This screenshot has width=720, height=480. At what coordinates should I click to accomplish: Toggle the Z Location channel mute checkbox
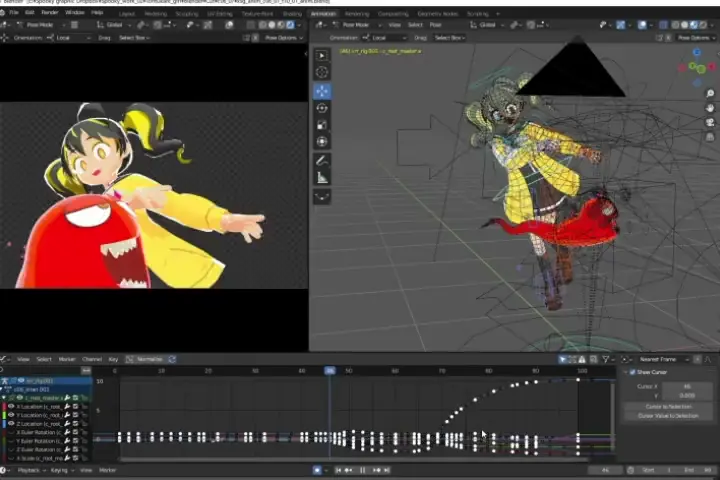75,424
